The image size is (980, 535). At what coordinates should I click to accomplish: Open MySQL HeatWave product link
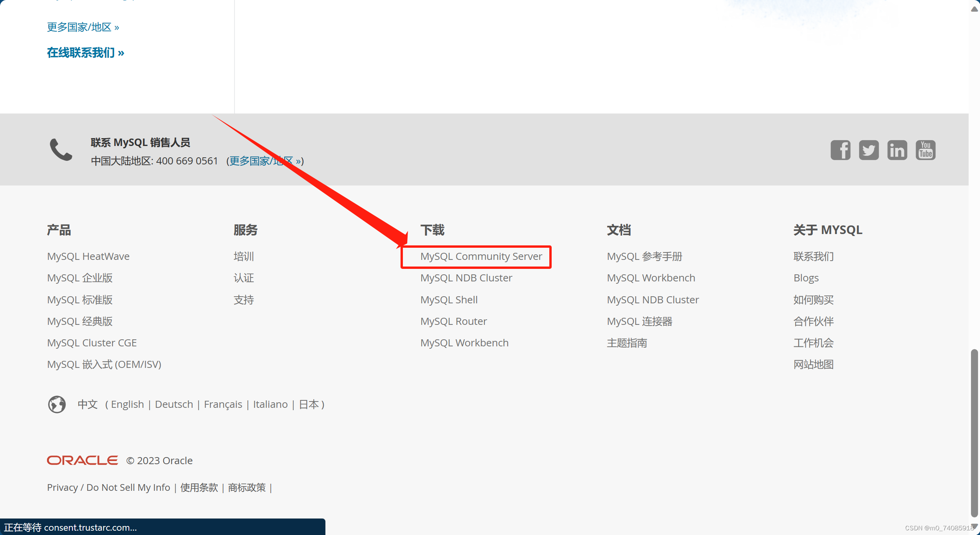click(88, 256)
